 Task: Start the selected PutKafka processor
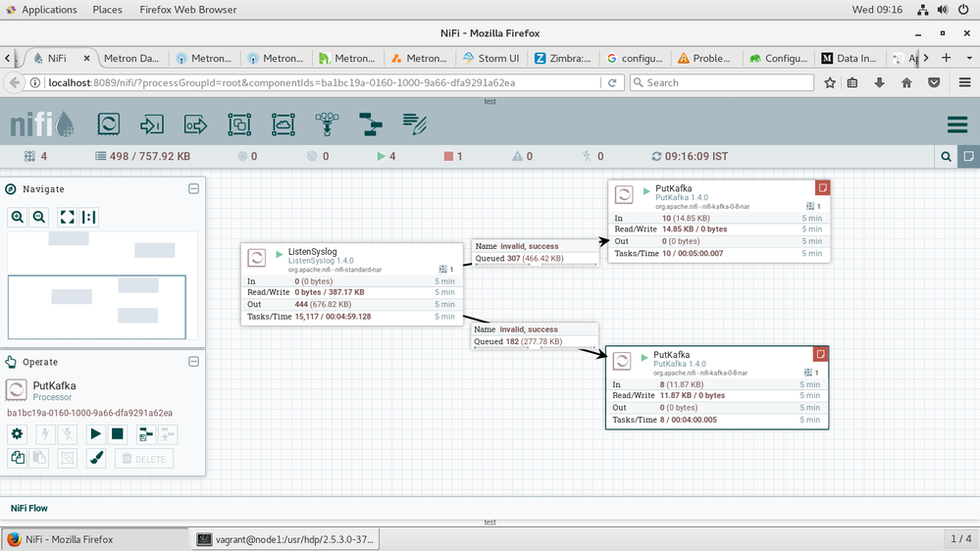(x=95, y=433)
